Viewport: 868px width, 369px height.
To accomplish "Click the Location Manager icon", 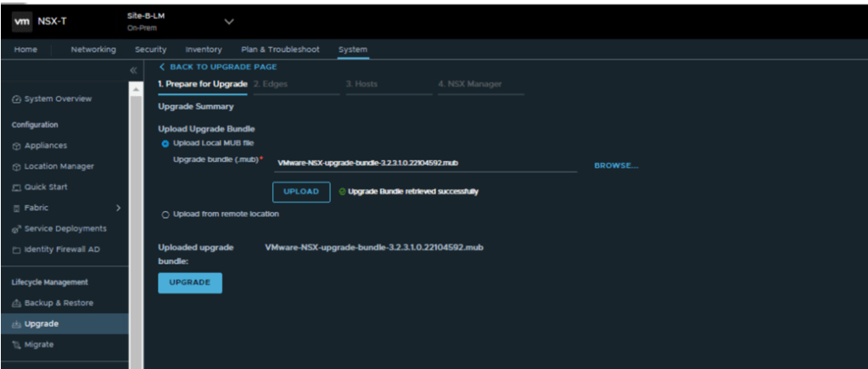I will (x=16, y=166).
